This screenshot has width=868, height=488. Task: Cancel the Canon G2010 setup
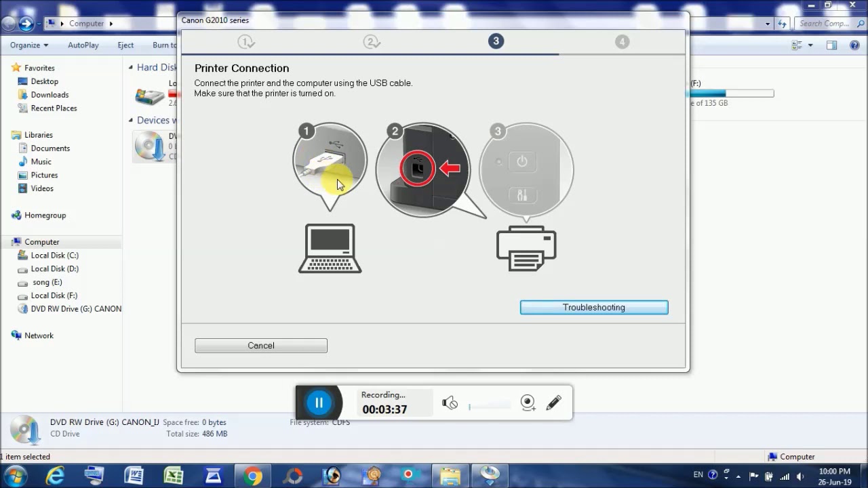coord(261,346)
